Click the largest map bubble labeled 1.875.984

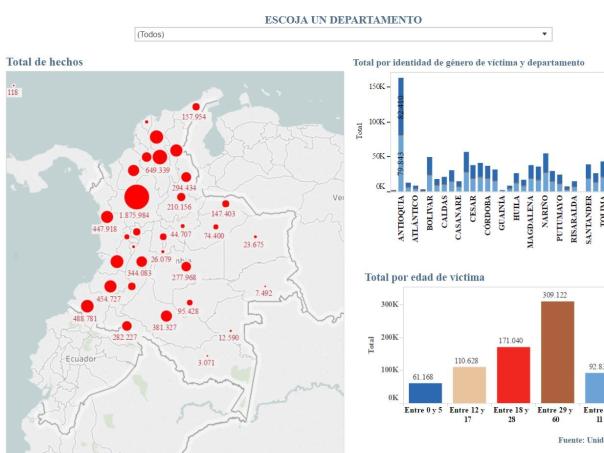tap(136, 197)
